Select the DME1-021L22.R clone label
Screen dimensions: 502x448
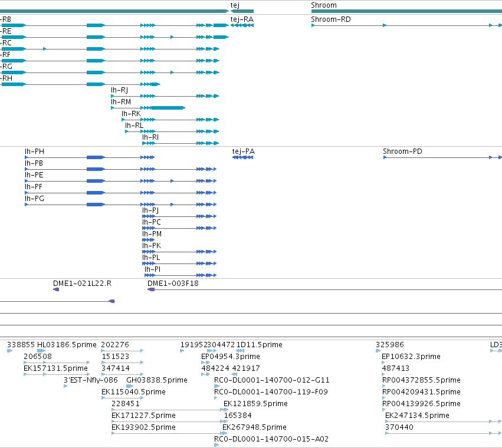82,284
